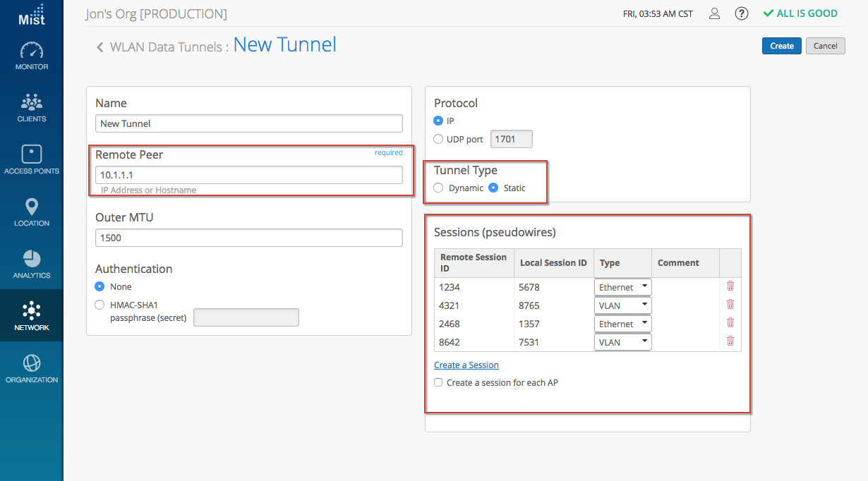
Task: Delete session with remote ID 8642
Action: click(730, 341)
